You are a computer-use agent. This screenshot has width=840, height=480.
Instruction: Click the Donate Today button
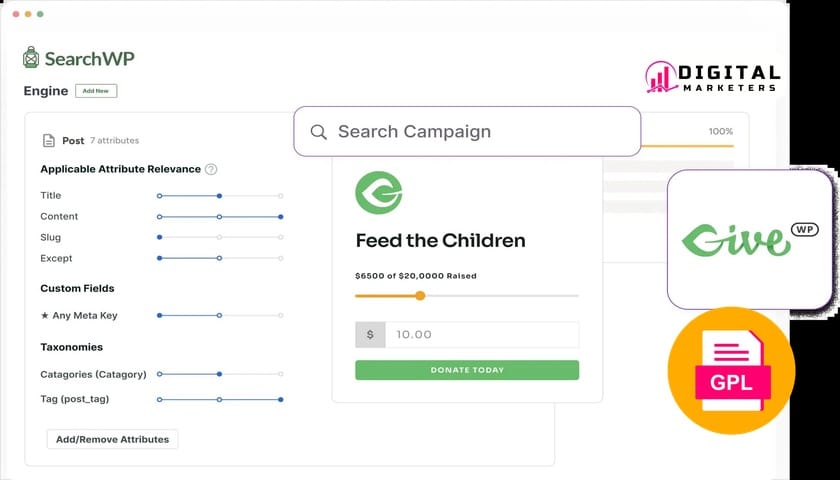click(x=467, y=370)
